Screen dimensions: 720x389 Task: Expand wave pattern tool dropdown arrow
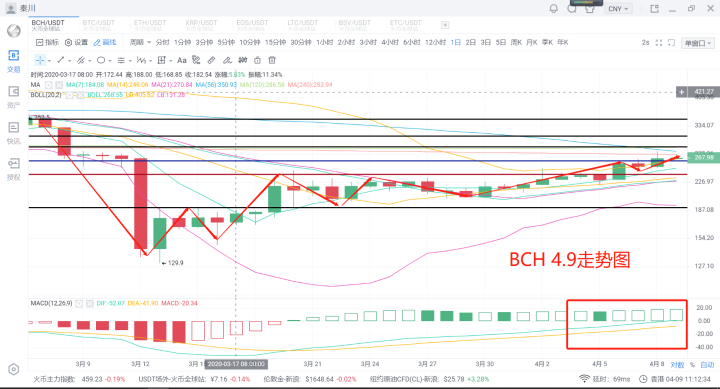150,61
